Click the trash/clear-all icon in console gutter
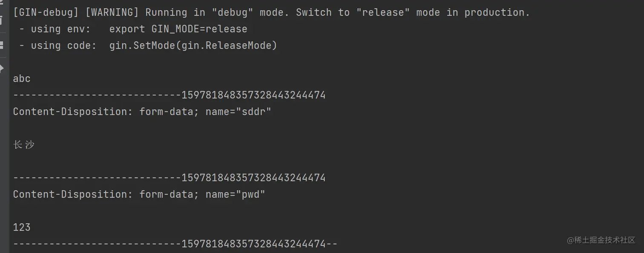 [x=2, y=20]
